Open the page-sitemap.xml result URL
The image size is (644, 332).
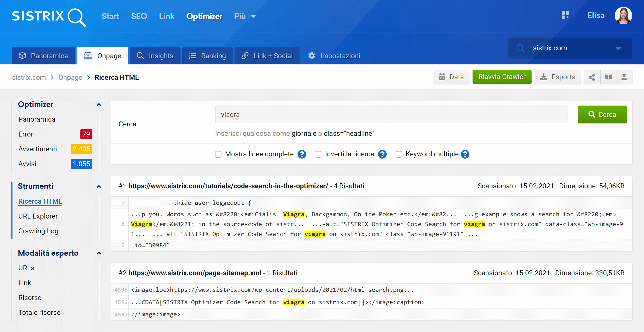tap(195, 273)
